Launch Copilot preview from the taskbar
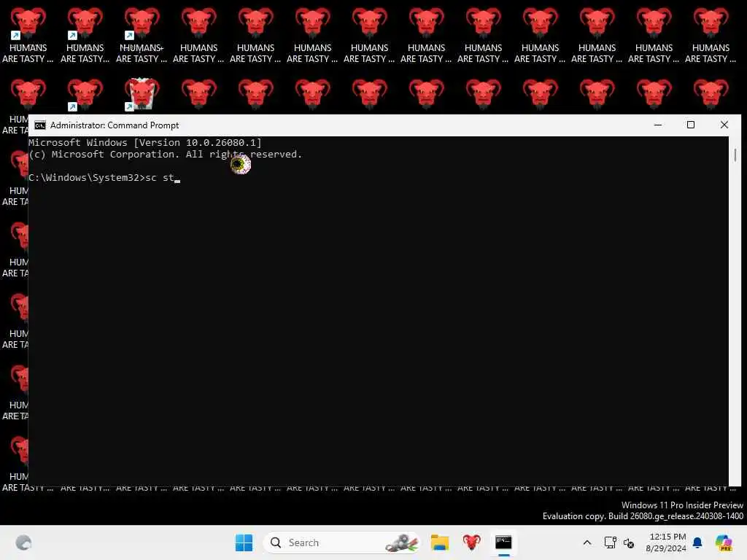This screenshot has width=747, height=560. coord(724,542)
